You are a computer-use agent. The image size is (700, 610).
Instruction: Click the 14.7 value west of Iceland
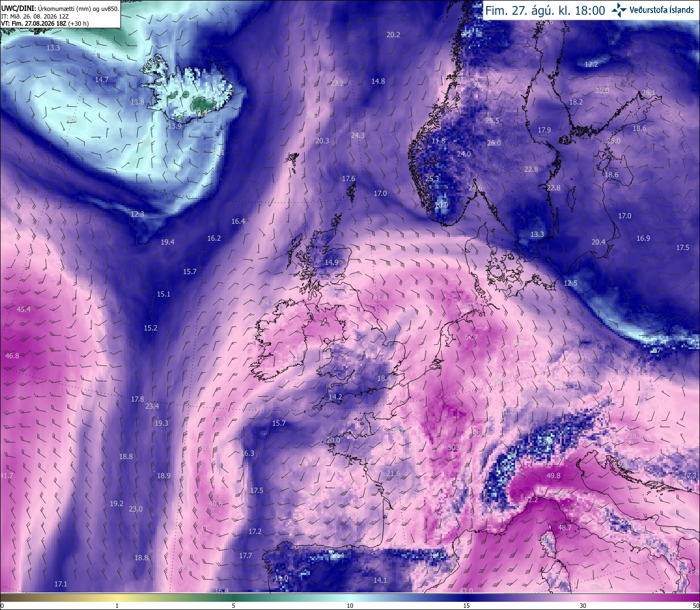click(102, 79)
